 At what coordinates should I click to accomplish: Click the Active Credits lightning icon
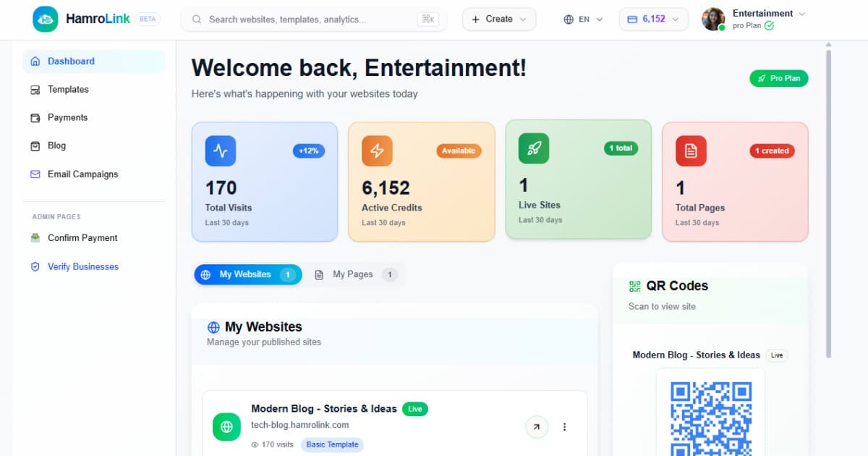(x=377, y=151)
